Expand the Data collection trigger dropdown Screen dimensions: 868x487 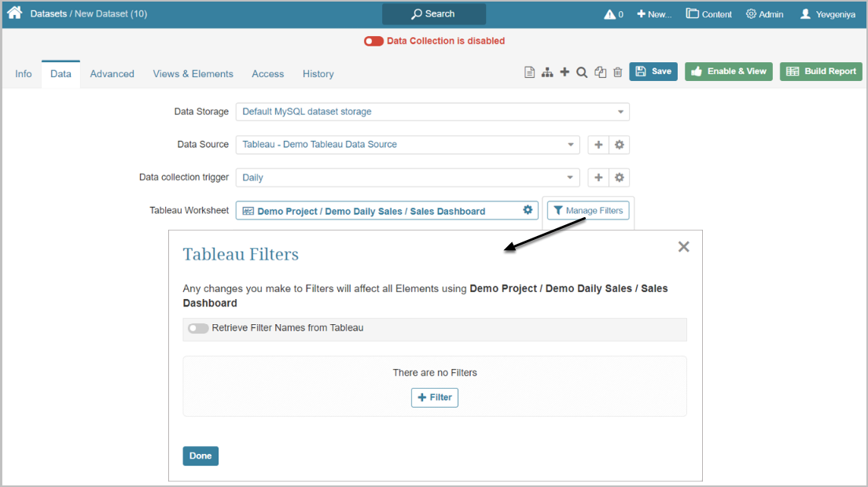[407, 178]
